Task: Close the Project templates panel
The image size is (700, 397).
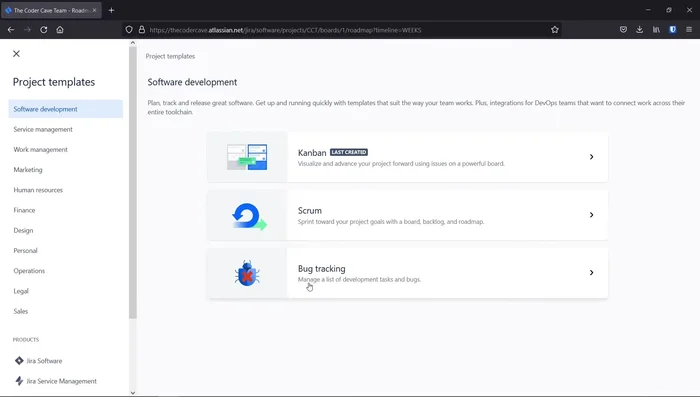Action: 17,54
